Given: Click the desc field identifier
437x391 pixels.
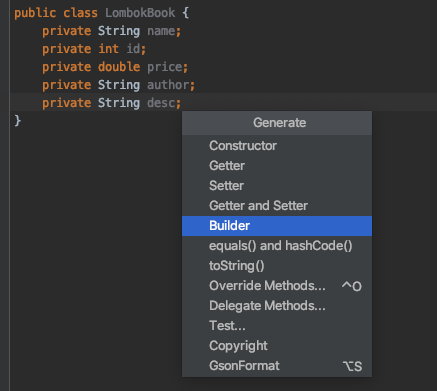Looking at the screenshot, I should tap(161, 103).
